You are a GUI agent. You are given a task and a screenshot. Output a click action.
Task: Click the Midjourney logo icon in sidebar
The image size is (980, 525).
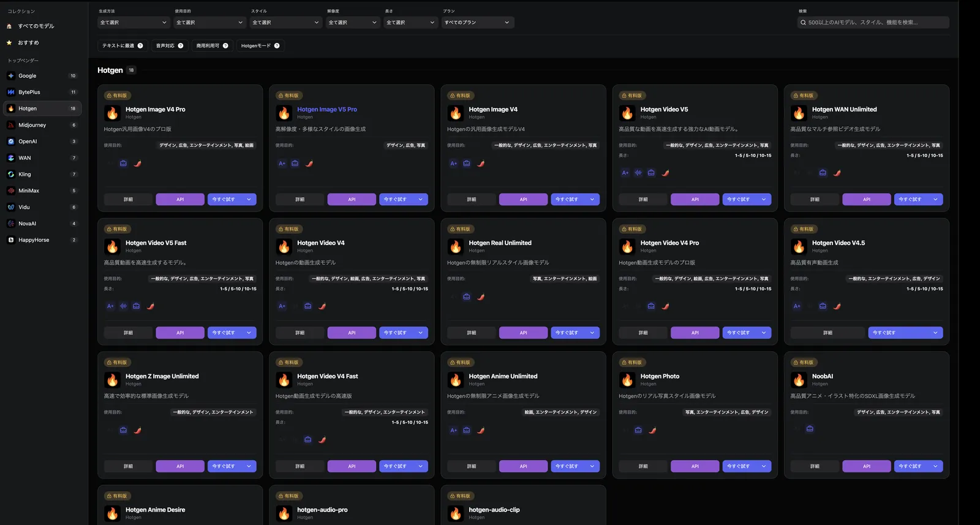[11, 125]
